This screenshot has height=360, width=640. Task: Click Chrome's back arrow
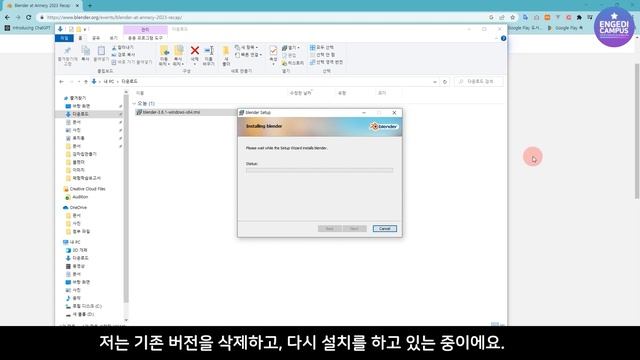pos(7,18)
